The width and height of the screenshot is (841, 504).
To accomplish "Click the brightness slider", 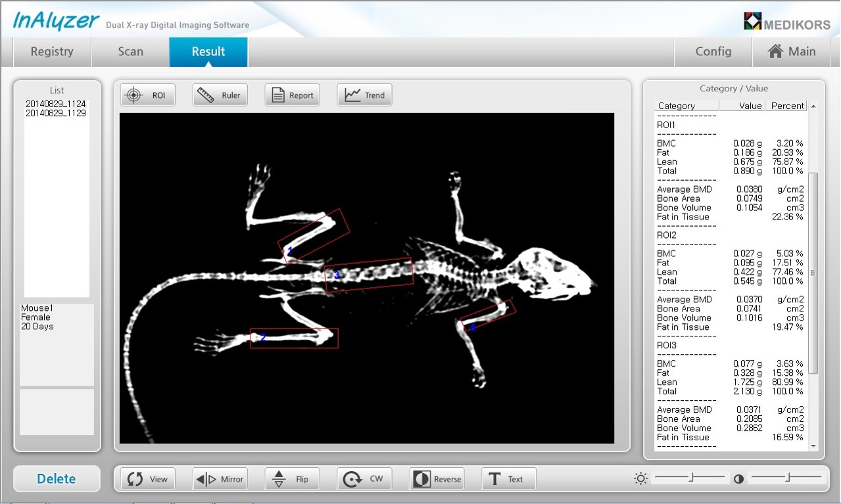I will [690, 478].
